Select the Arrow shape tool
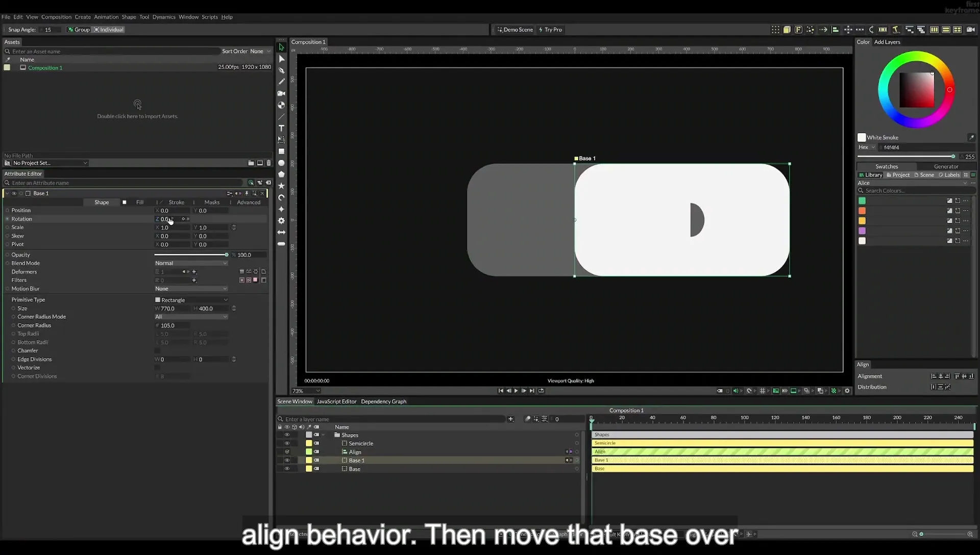This screenshot has width=980, height=555. 281,233
